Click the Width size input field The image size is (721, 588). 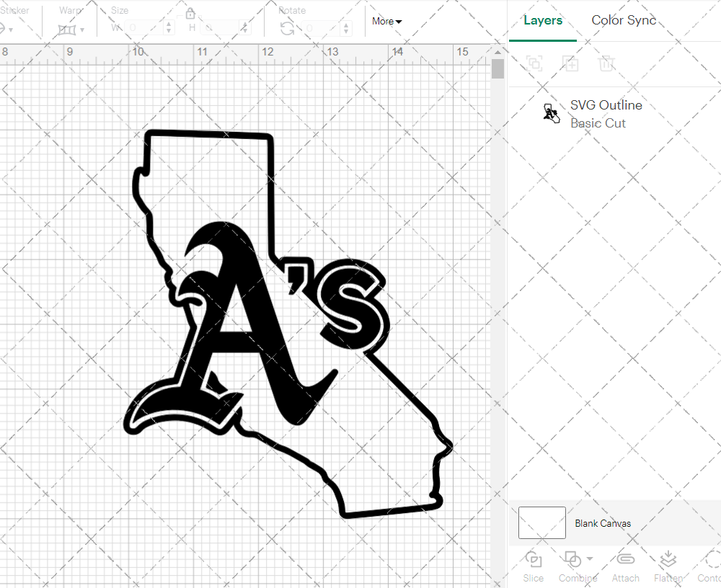144,27
